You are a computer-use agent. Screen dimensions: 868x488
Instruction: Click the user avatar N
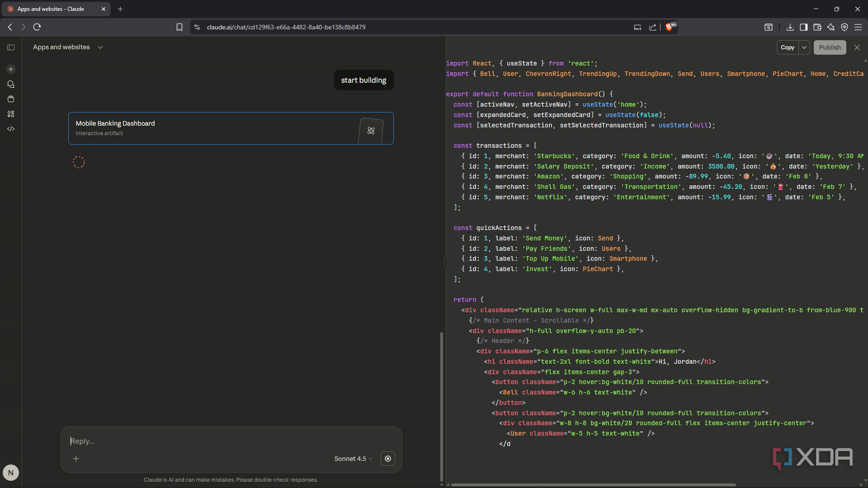pos(11,473)
